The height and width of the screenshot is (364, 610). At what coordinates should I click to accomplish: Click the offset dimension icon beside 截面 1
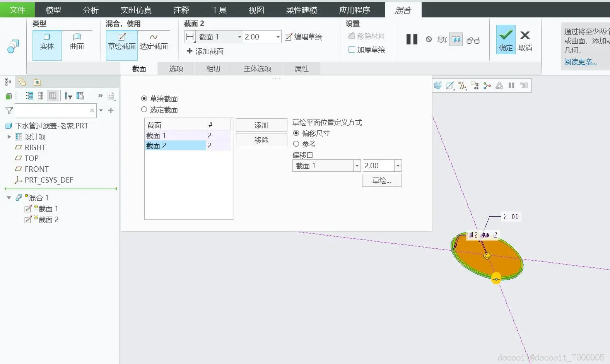190,37
